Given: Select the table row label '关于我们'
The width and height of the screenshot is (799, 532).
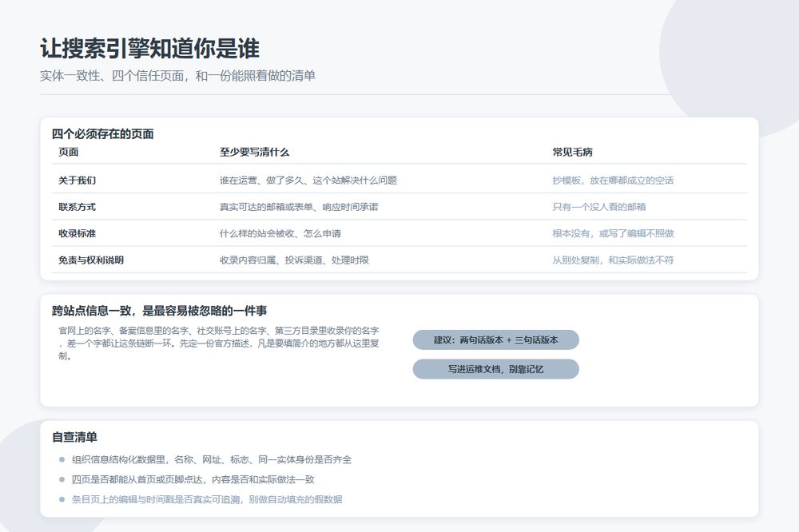Looking at the screenshot, I should click(77, 181).
